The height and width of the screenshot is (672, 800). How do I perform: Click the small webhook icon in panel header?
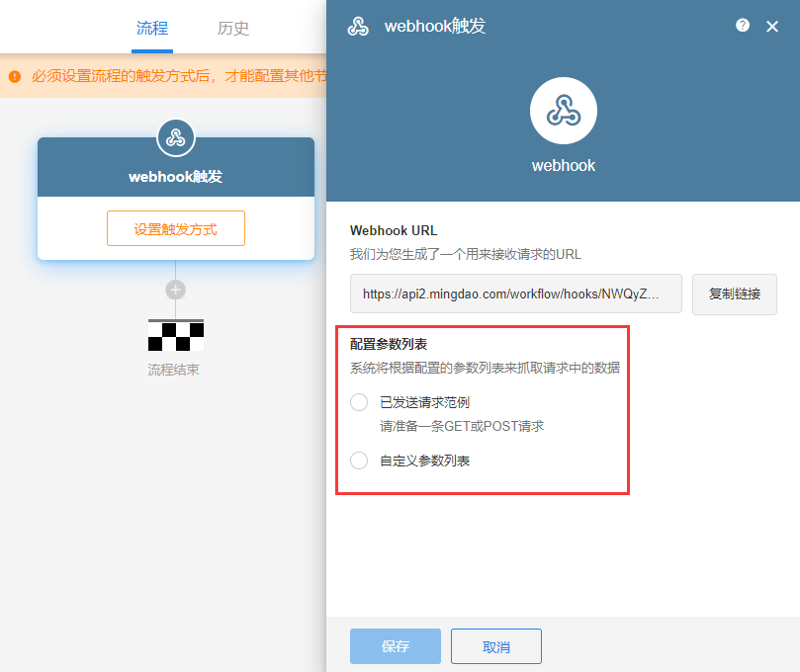(358, 27)
